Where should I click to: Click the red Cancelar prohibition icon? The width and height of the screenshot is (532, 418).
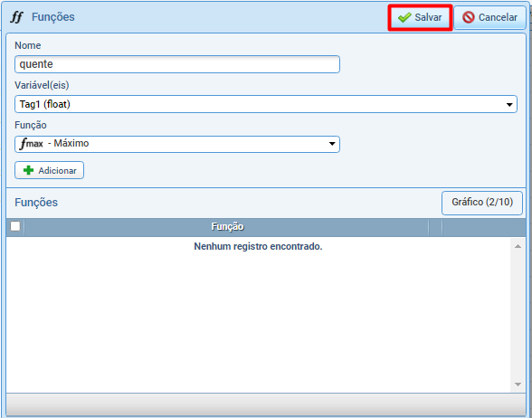point(469,17)
